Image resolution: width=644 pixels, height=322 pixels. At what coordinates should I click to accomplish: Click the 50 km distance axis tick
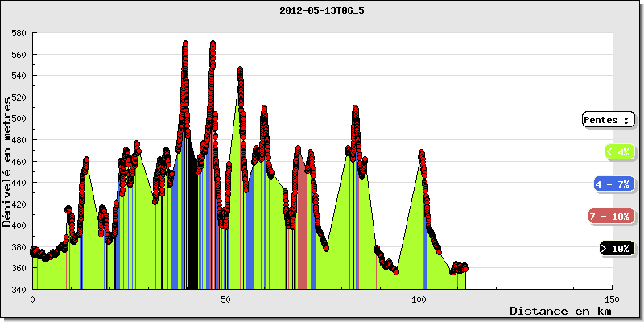coord(225,298)
